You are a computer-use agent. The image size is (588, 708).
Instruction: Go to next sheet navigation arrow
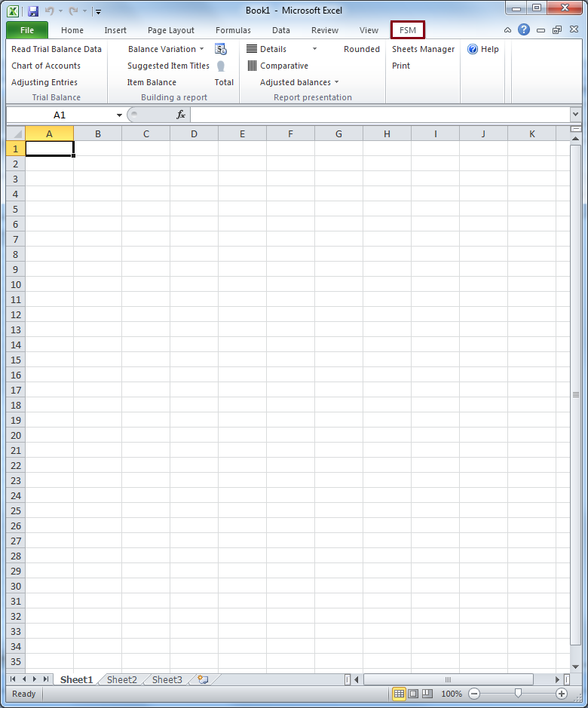35,679
